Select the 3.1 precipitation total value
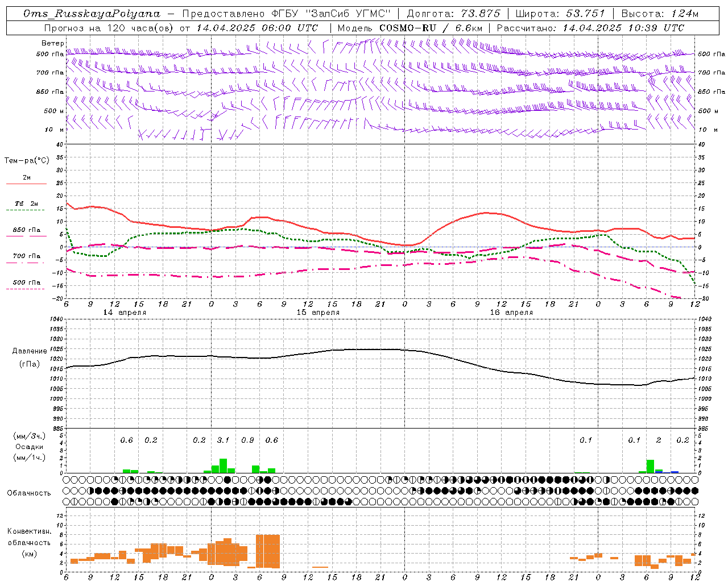The width and height of the screenshot is (728, 582). point(223,440)
